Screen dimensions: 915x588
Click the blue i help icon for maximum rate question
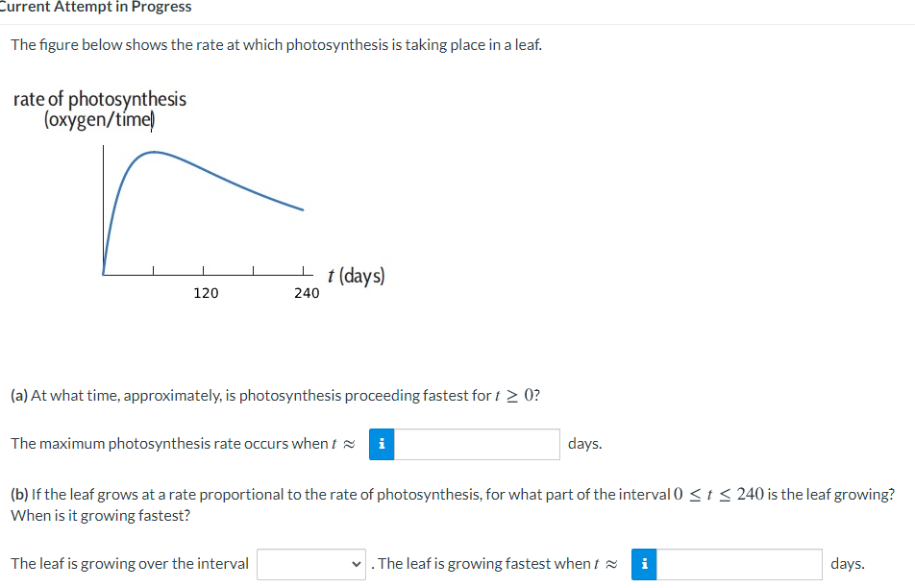tap(382, 444)
